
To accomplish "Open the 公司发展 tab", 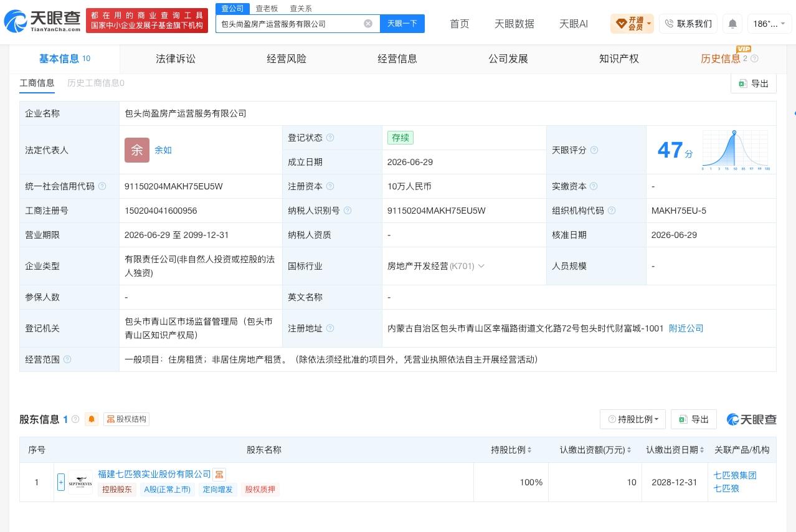I will click(508, 59).
